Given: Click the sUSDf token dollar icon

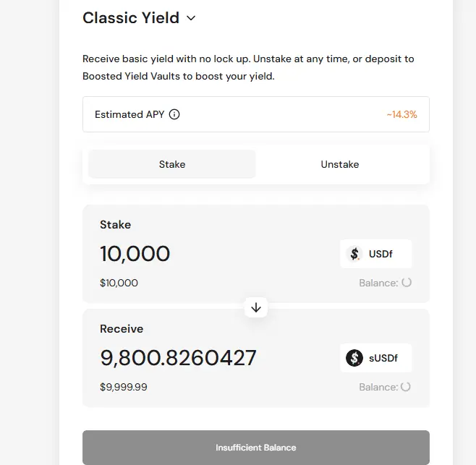Looking at the screenshot, I should [x=354, y=358].
